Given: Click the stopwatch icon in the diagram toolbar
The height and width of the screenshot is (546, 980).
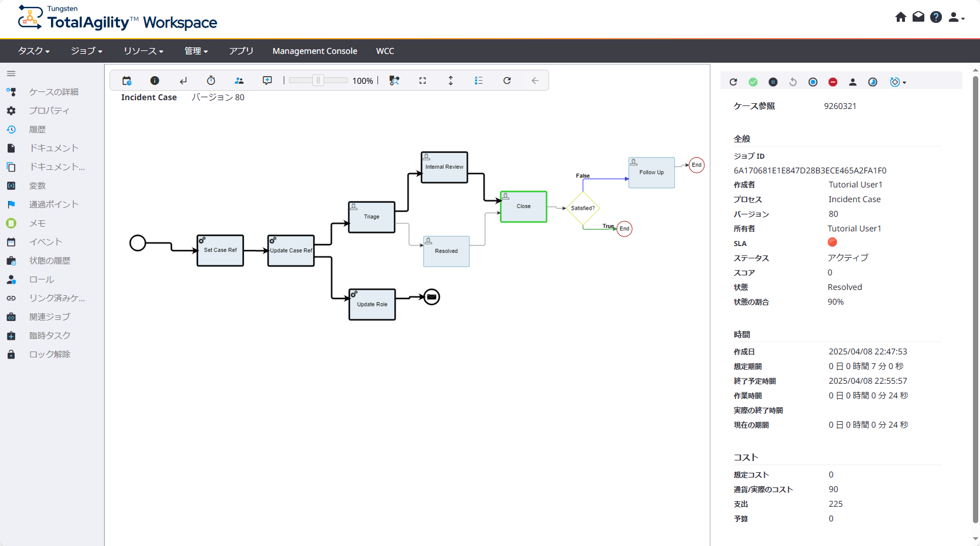Looking at the screenshot, I should click(211, 81).
